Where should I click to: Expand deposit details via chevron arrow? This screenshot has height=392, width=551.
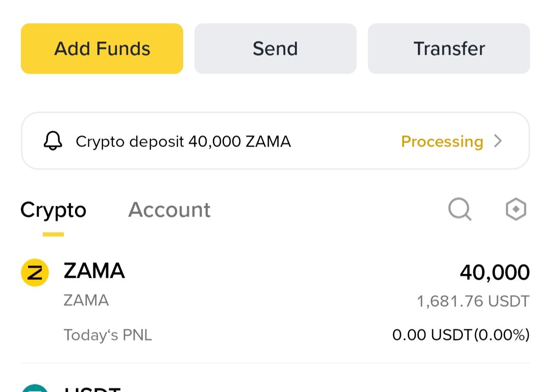pos(498,141)
